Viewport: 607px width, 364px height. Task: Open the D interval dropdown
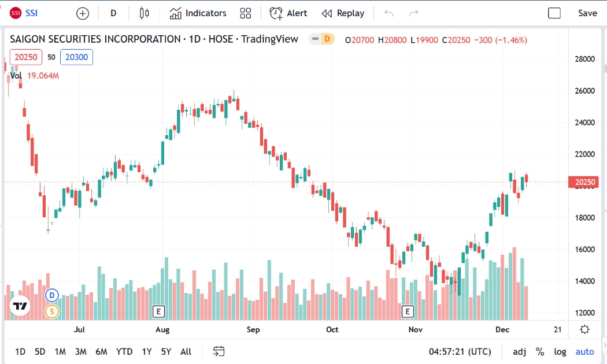[113, 13]
